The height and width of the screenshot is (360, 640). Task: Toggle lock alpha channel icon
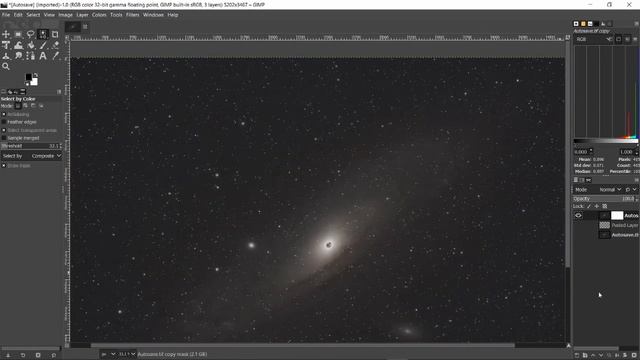605,206
